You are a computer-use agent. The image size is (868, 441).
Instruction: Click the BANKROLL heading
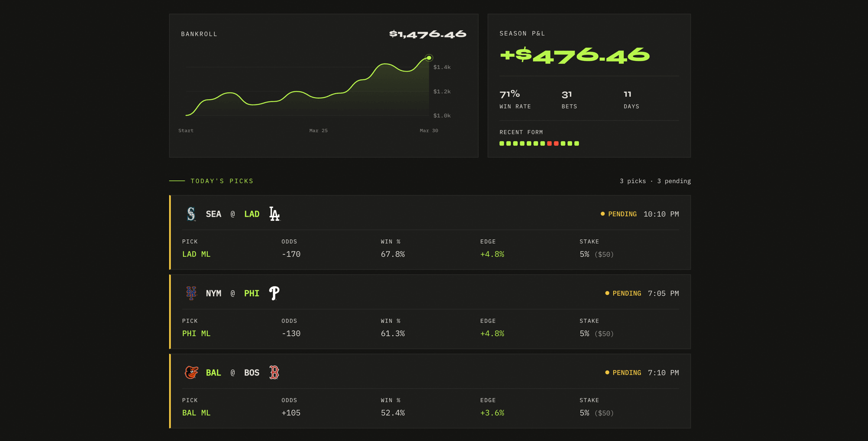pyautogui.click(x=199, y=34)
